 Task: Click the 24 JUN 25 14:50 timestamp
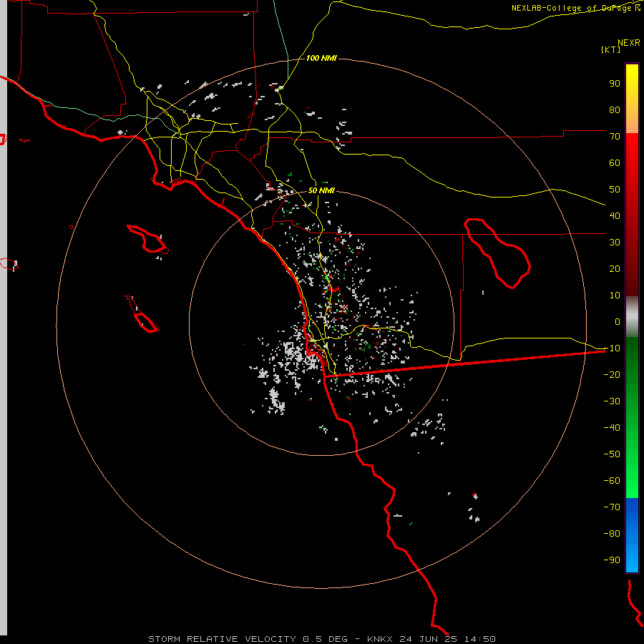click(448, 639)
